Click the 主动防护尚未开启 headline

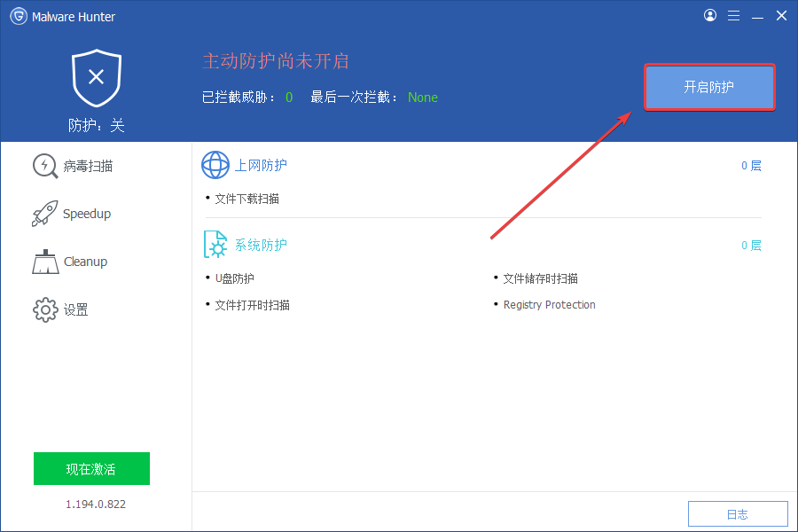[276, 61]
